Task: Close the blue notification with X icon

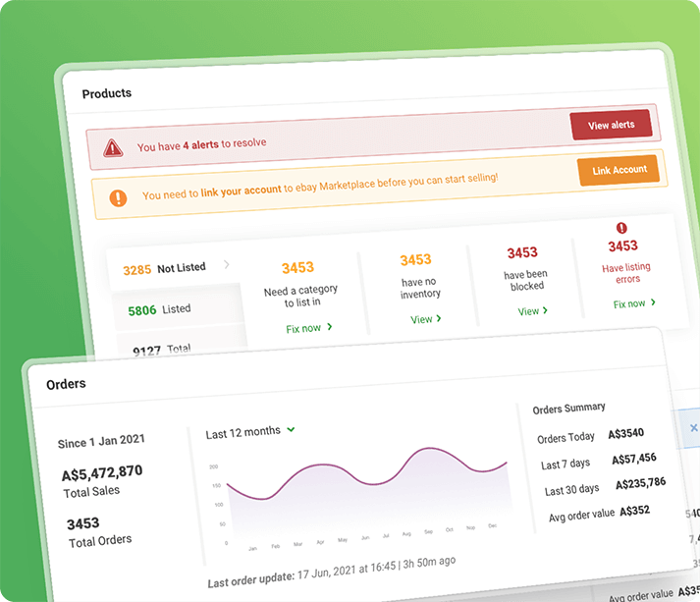Action: click(x=693, y=428)
